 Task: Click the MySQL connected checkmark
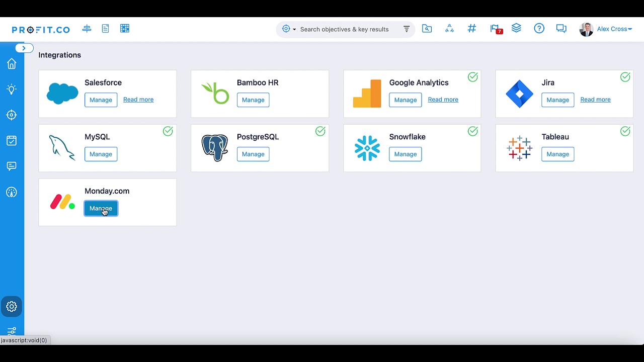(168, 131)
